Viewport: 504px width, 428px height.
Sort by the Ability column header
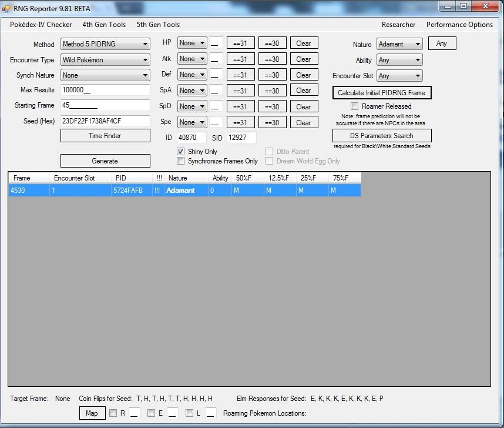click(220, 178)
